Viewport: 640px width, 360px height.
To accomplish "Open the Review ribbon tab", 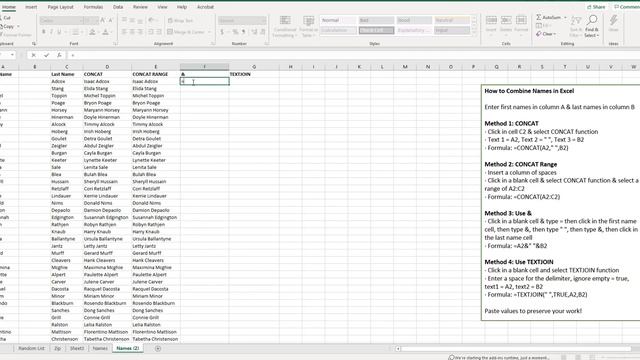I will click(x=140, y=7).
